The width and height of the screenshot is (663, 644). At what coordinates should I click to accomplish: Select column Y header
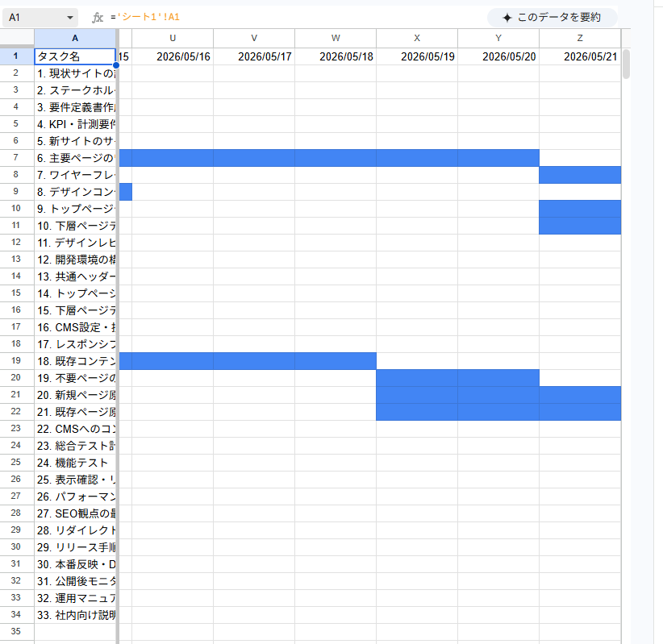tap(498, 38)
